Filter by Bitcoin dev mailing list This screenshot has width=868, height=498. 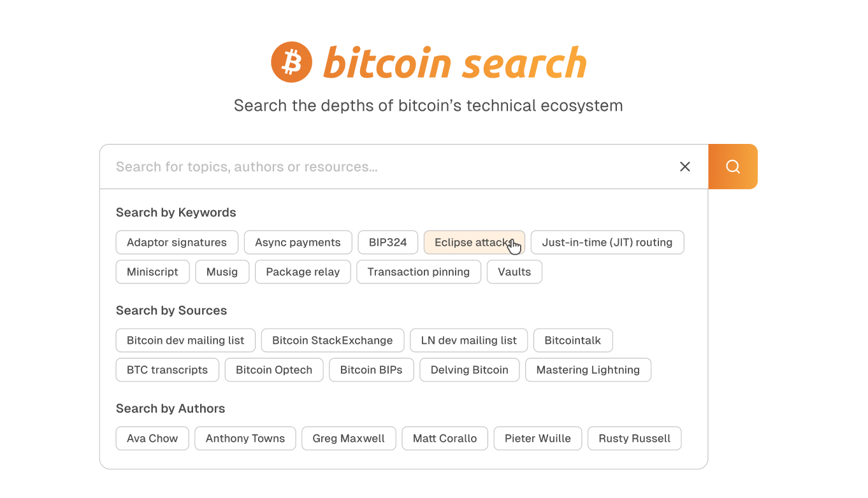[x=185, y=341]
